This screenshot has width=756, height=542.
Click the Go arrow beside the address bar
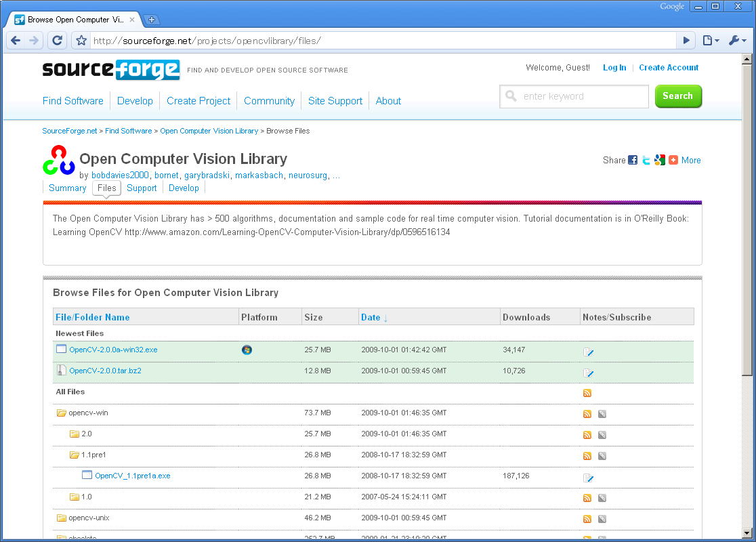click(686, 41)
